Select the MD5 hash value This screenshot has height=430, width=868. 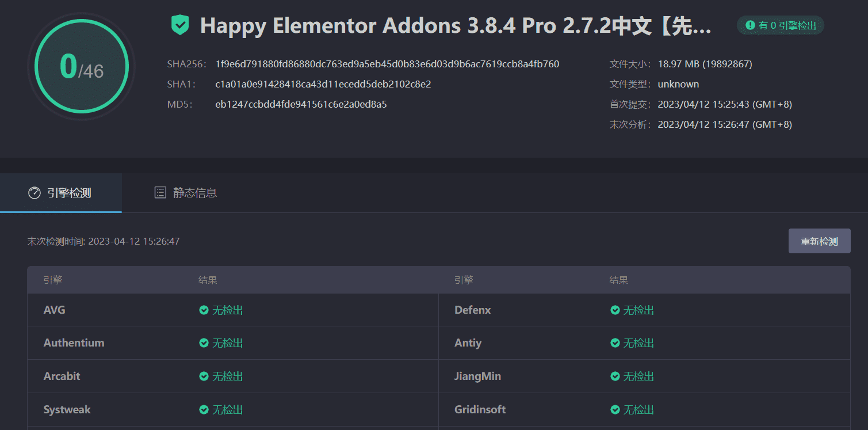coord(301,104)
